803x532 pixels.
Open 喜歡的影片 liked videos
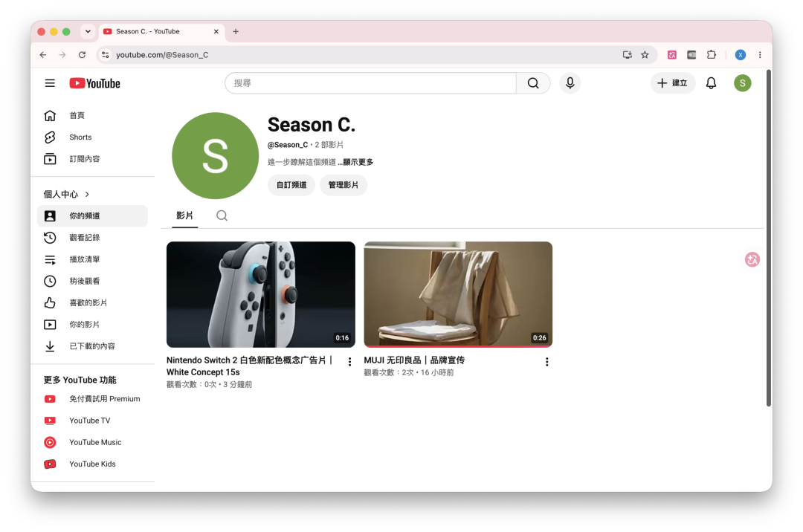tap(92, 303)
